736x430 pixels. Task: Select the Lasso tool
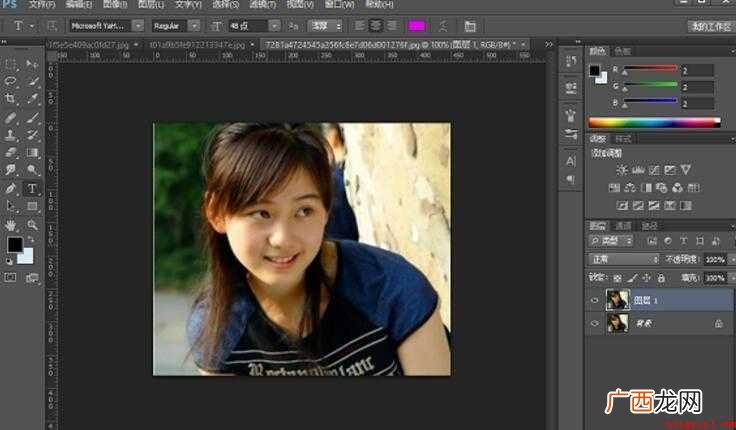tap(10, 81)
